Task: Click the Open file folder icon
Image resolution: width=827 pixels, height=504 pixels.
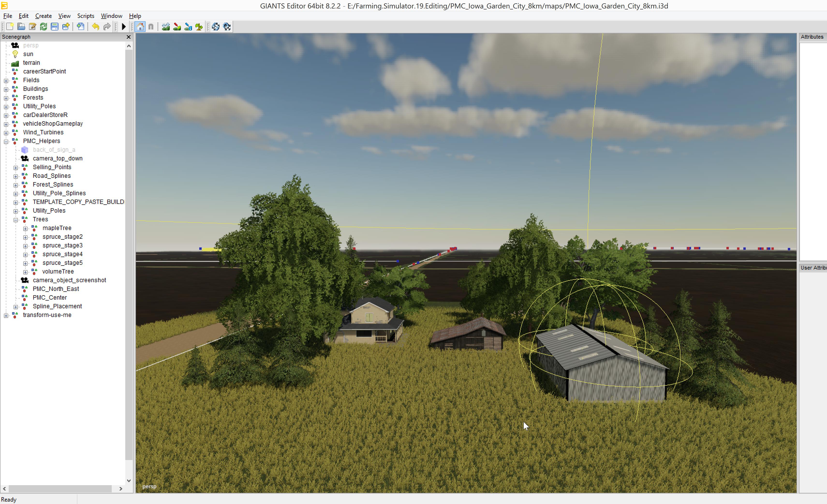Action: [x=21, y=27]
